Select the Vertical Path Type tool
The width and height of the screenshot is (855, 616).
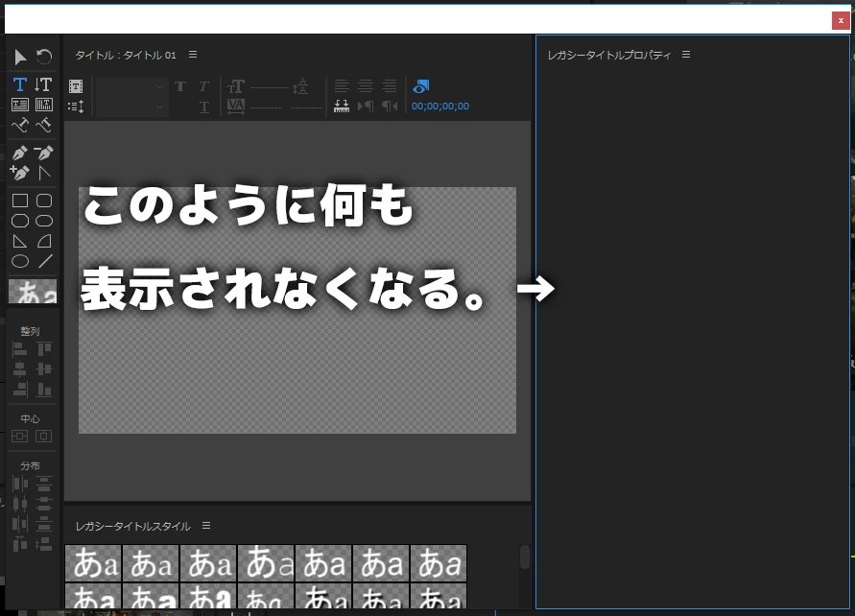coord(43,126)
